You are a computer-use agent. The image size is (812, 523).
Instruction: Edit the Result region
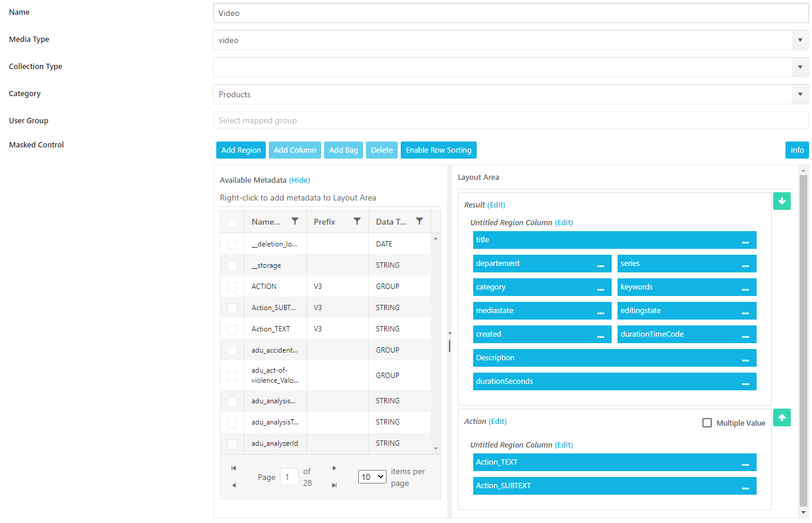(496, 205)
